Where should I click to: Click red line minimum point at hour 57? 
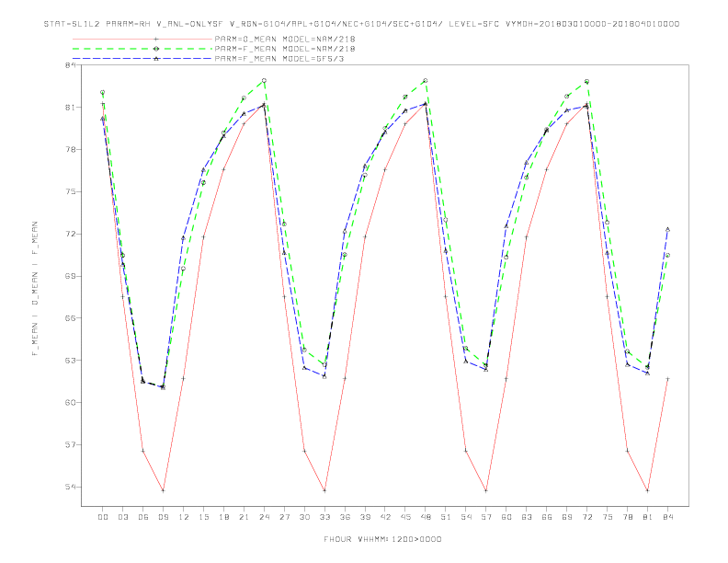point(486,490)
